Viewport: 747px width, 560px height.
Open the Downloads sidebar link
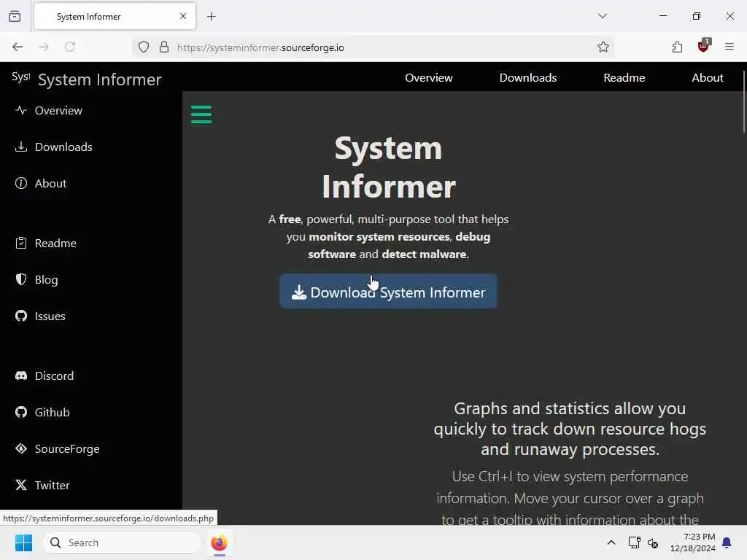[x=63, y=147]
